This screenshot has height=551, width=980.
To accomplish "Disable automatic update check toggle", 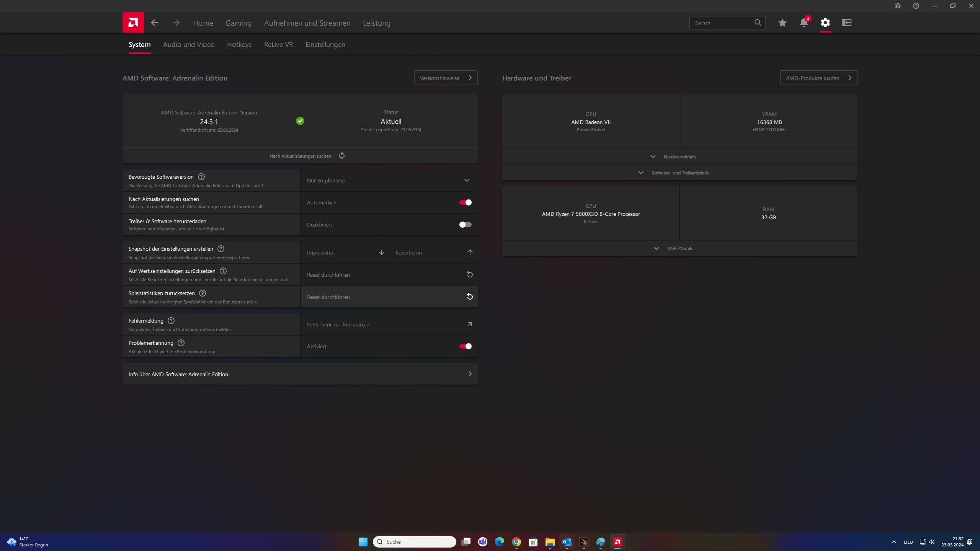I will tap(465, 202).
